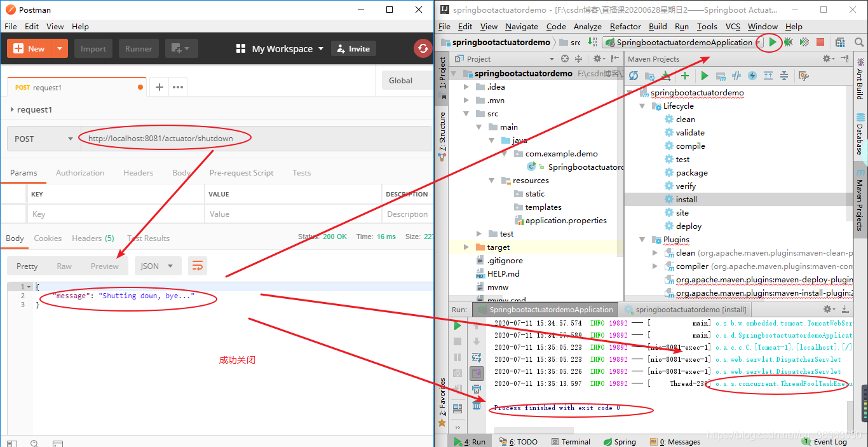Screen dimensions: 868x447
Task: Generate sources and update folders Maven icon
Action: click(x=649, y=76)
